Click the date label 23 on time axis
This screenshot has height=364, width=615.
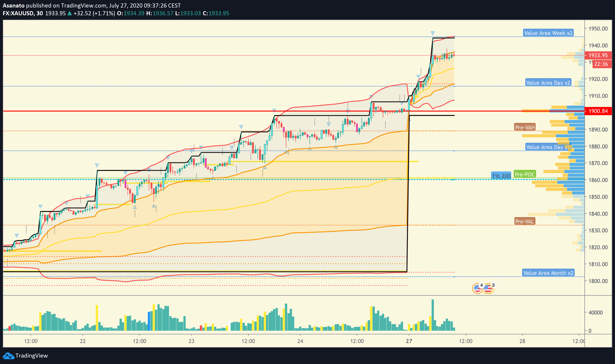coord(191,341)
